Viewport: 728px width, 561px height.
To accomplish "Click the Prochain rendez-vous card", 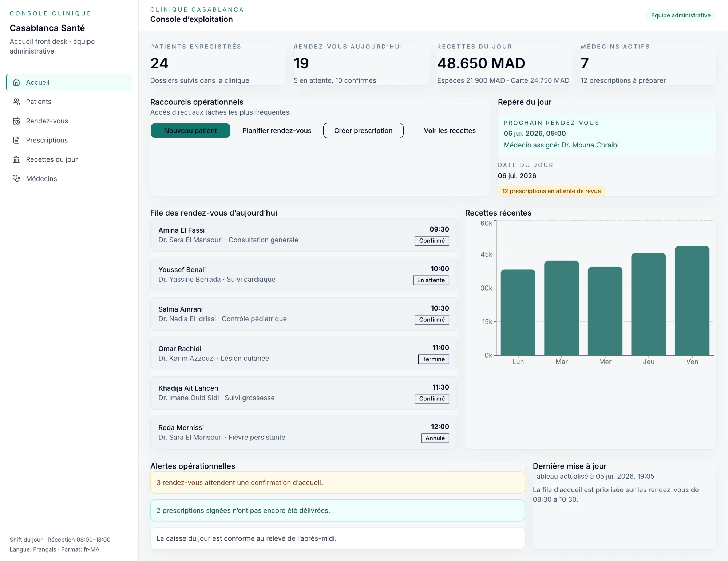I will coord(607,134).
